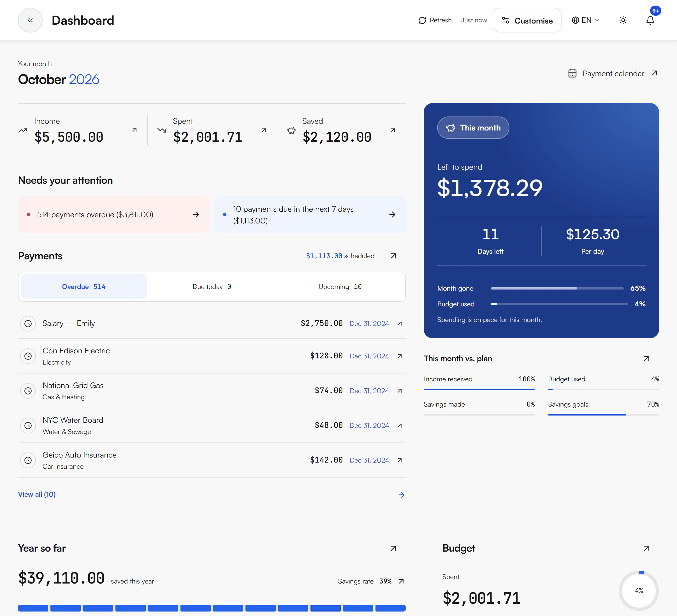Viewport: 677px width, 616px height.
Task: Open National Grid Gas payment arrow
Action: click(400, 391)
